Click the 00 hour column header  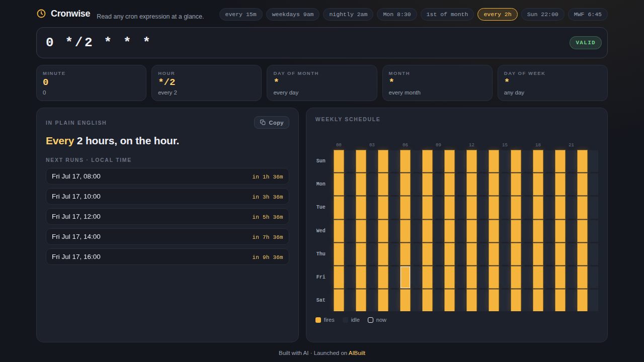(339, 145)
